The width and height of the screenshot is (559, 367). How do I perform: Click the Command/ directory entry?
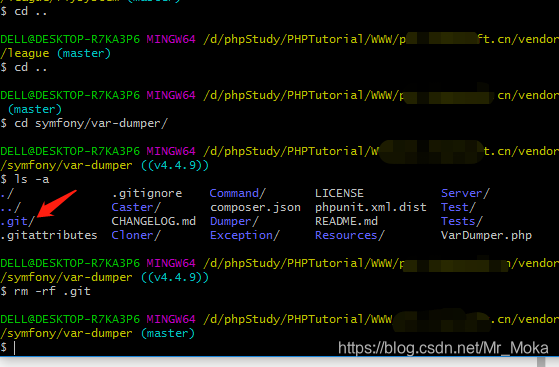[237, 193]
